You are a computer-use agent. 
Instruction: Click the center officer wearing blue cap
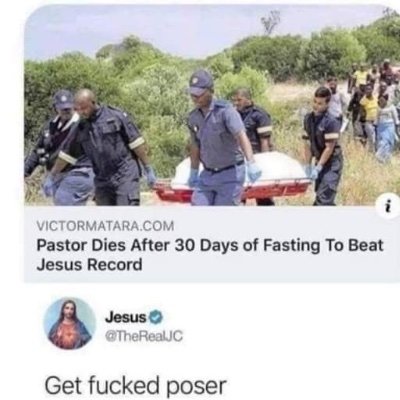tap(220, 138)
